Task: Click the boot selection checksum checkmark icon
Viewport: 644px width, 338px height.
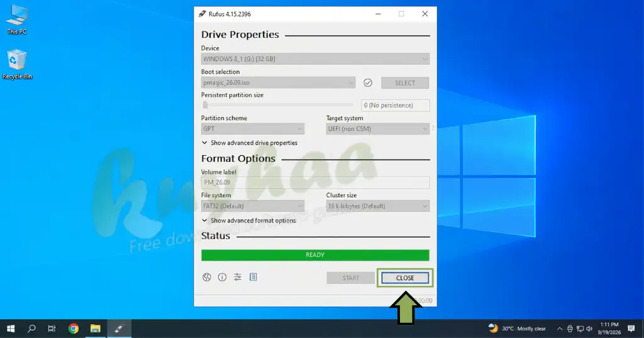Action: point(368,83)
